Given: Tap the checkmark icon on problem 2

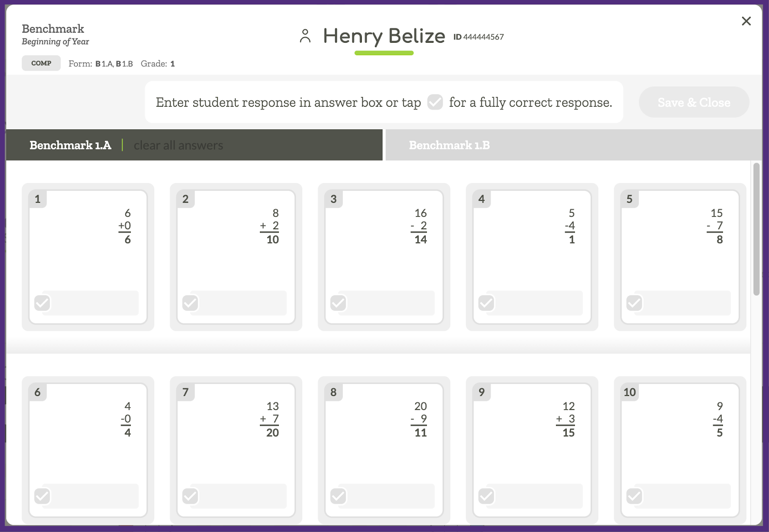Looking at the screenshot, I should (189, 303).
